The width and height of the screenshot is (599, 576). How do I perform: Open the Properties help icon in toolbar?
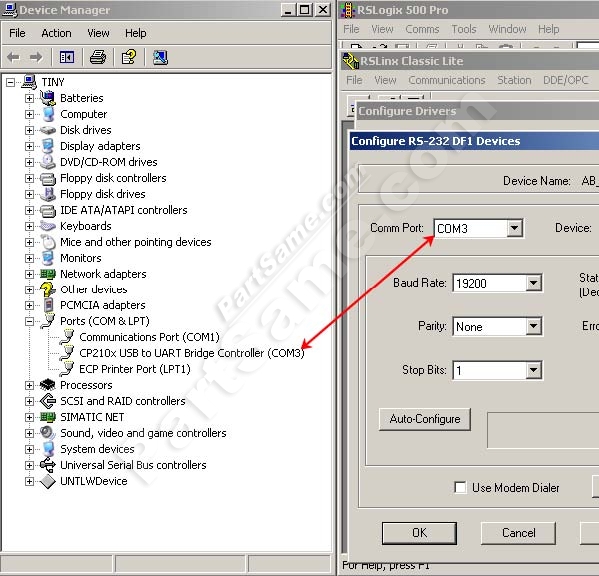coord(129,57)
